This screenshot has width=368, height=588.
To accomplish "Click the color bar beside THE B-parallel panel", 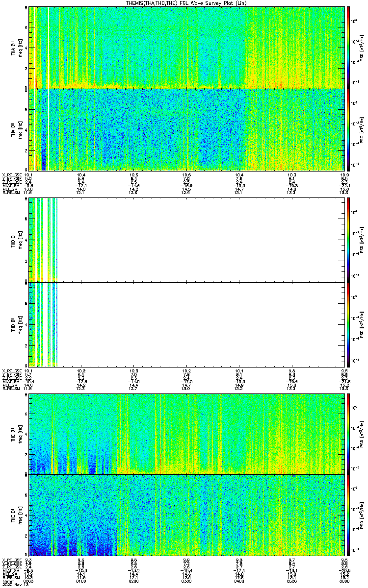I will tap(348, 514).
